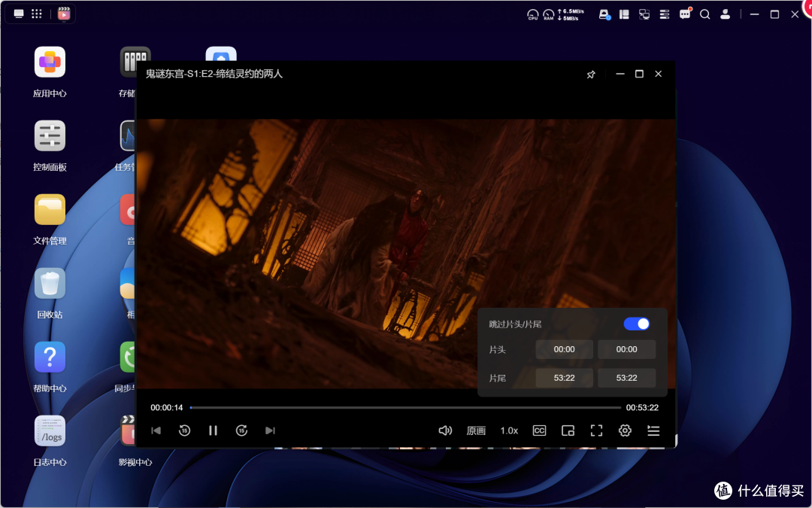
Task: Open the message notifications icon
Action: 685,14
